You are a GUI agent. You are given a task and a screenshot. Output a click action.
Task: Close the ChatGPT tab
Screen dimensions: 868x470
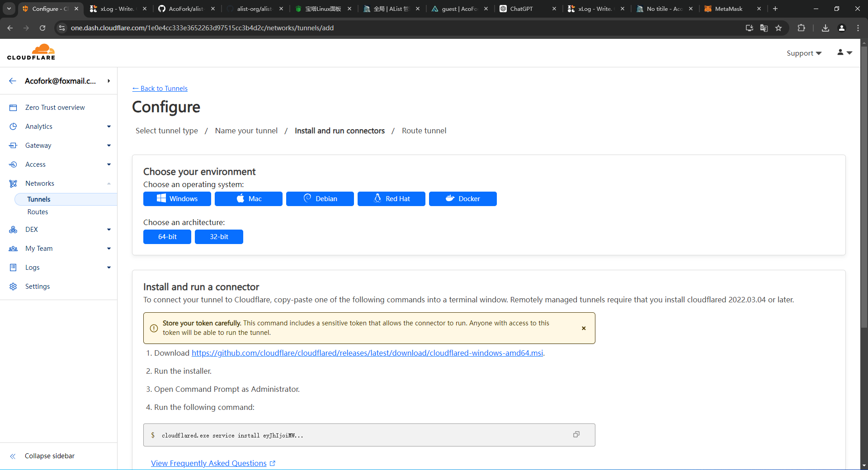[x=554, y=9]
